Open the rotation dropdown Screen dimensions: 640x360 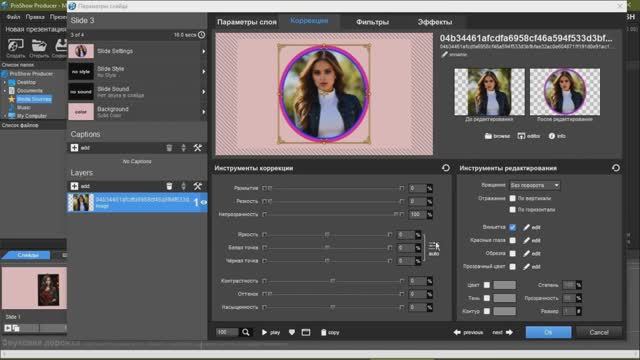pos(535,185)
